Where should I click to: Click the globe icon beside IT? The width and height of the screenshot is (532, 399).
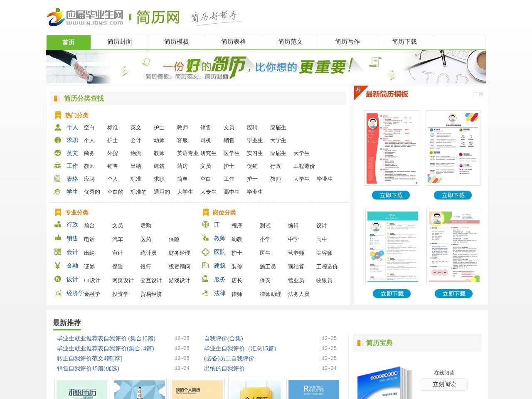(205, 224)
